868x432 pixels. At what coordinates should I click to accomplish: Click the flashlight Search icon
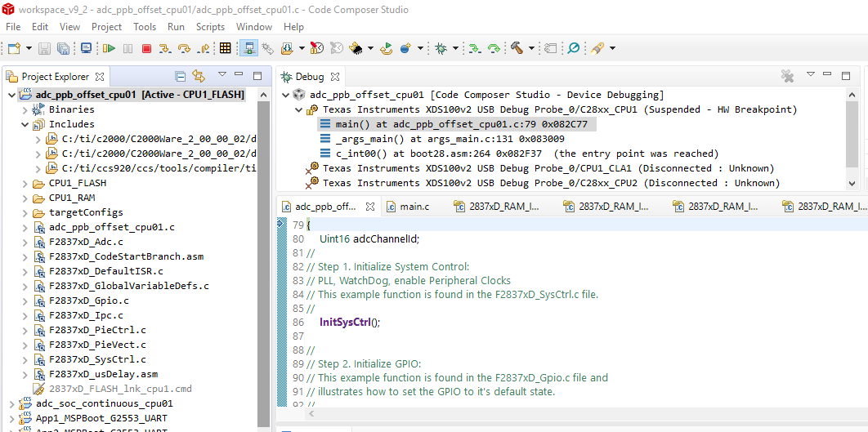click(597, 49)
